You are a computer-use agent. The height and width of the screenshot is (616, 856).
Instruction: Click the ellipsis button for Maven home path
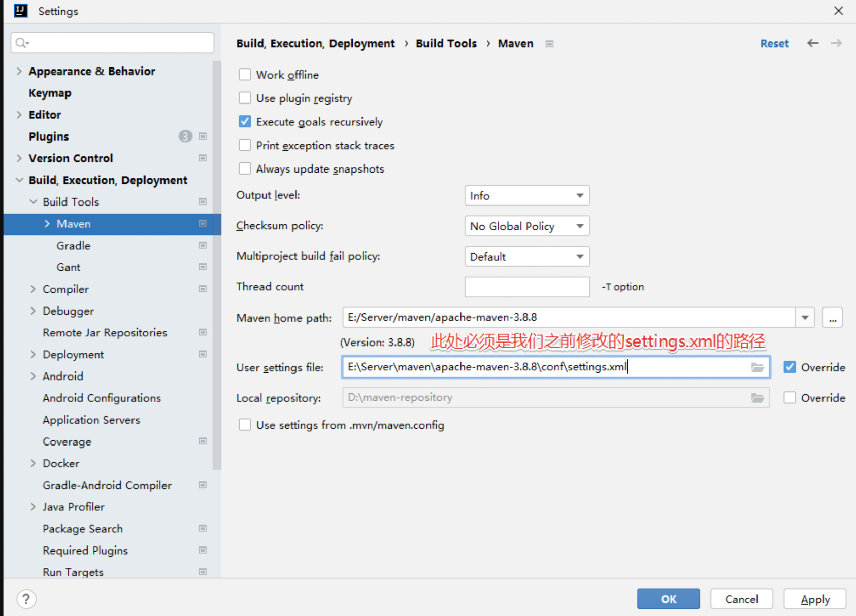(x=833, y=318)
